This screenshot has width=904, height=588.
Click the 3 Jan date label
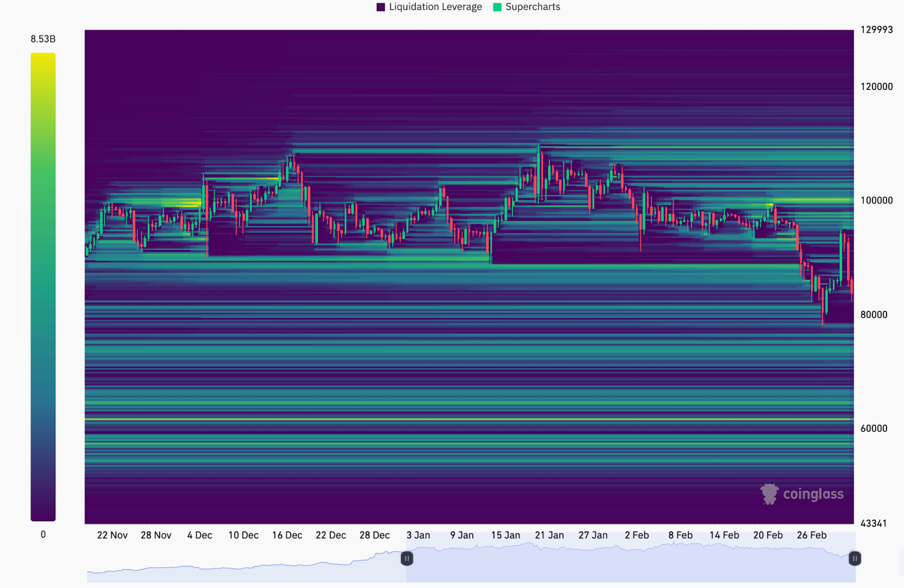[x=418, y=535]
